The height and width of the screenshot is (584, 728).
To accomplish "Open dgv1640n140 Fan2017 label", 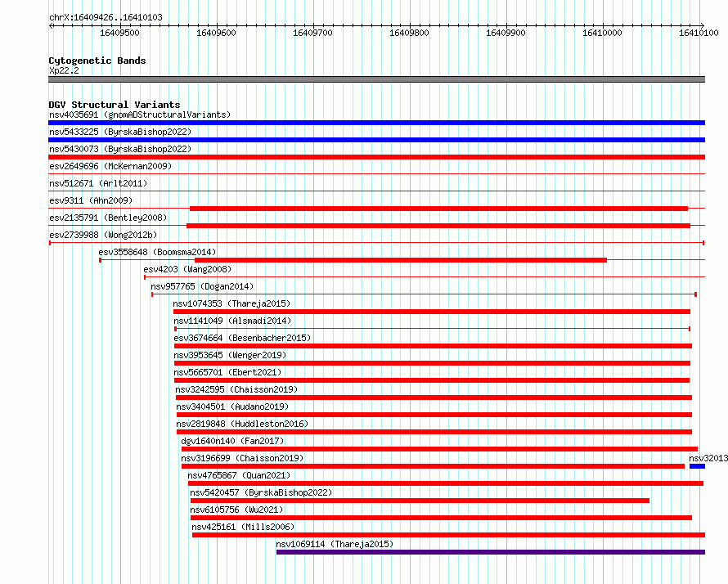I will (232, 441).
